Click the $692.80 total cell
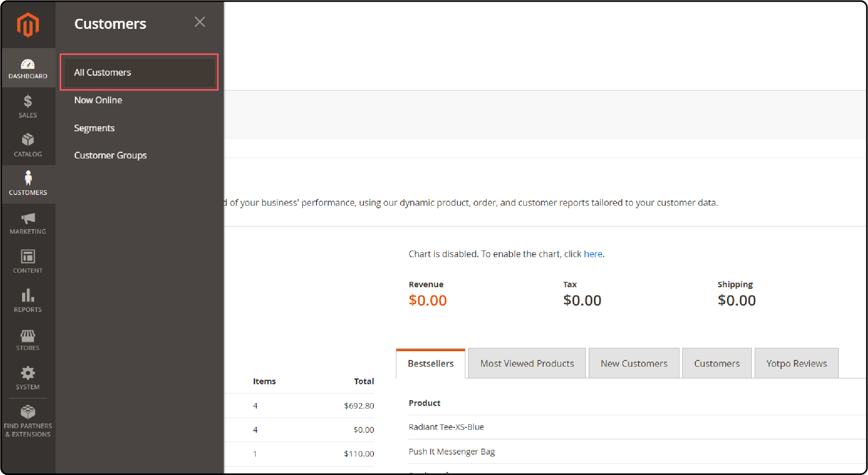The image size is (868, 475). 359,406
